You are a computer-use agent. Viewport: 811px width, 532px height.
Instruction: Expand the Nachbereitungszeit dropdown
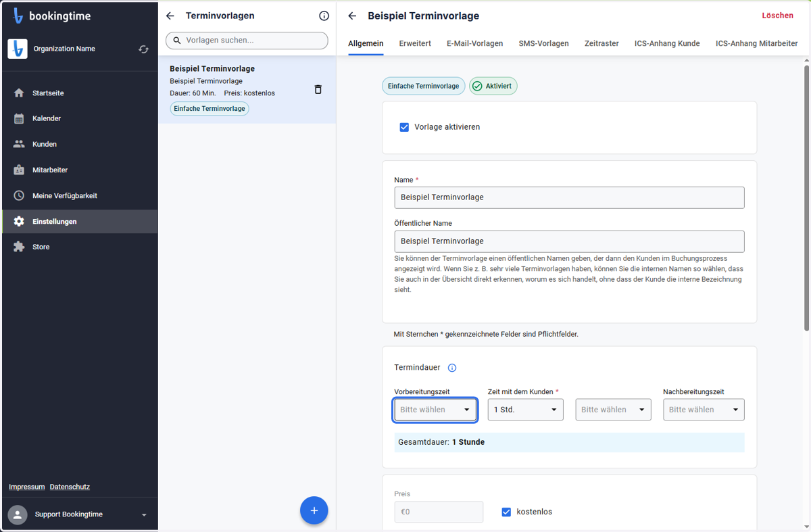coord(704,410)
